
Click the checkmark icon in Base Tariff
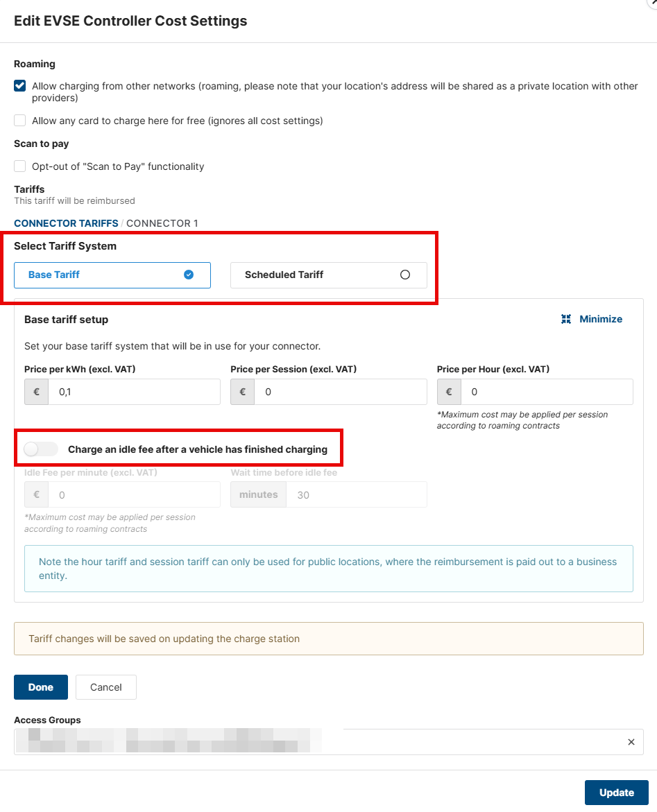click(189, 275)
